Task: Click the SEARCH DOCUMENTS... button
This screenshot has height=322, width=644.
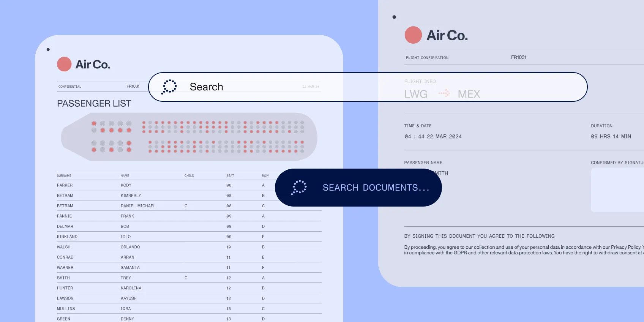Action: coord(358,188)
